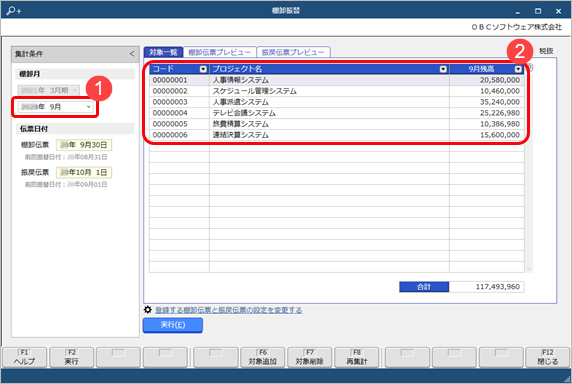Click the balance value 35,240,000
Viewport: 572px width, 384px height.
click(499, 102)
